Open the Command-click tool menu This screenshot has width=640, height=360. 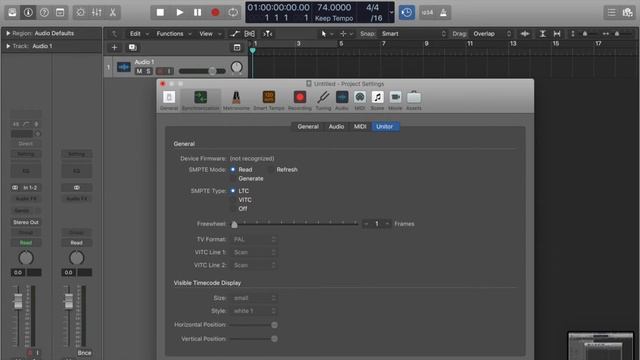click(346, 33)
